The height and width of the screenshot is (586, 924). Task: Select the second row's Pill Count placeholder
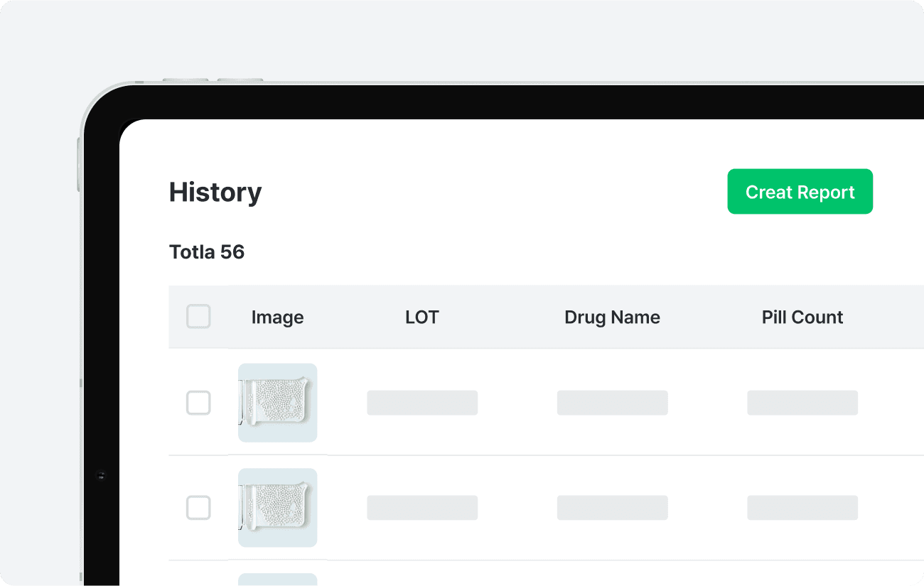point(802,508)
